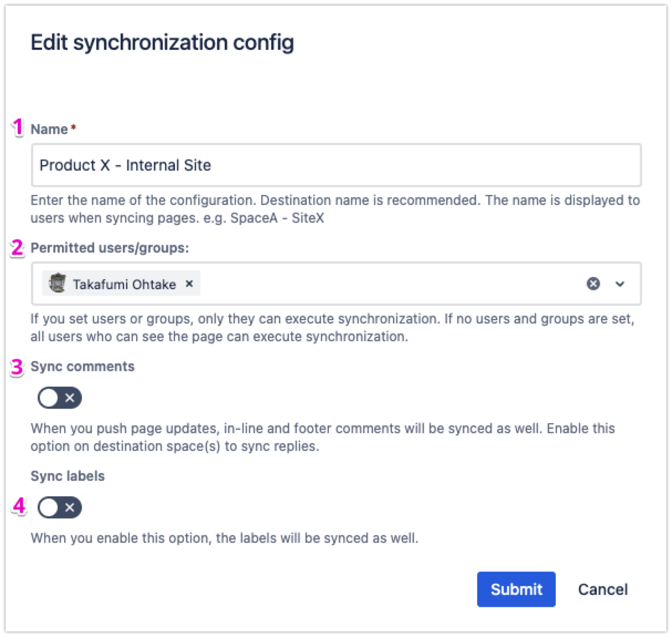Click the red asterisk next to Name
The height and width of the screenshot is (637, 672).
[x=74, y=126]
